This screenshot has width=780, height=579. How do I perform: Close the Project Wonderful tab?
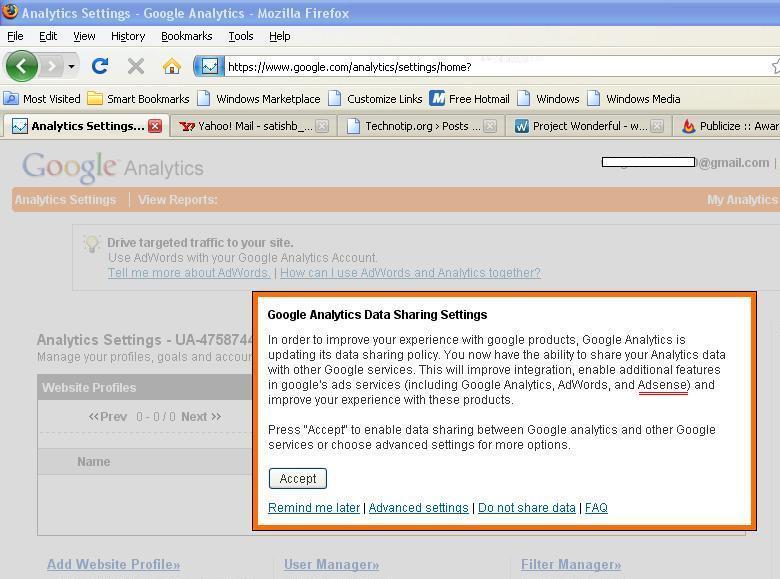point(657,126)
